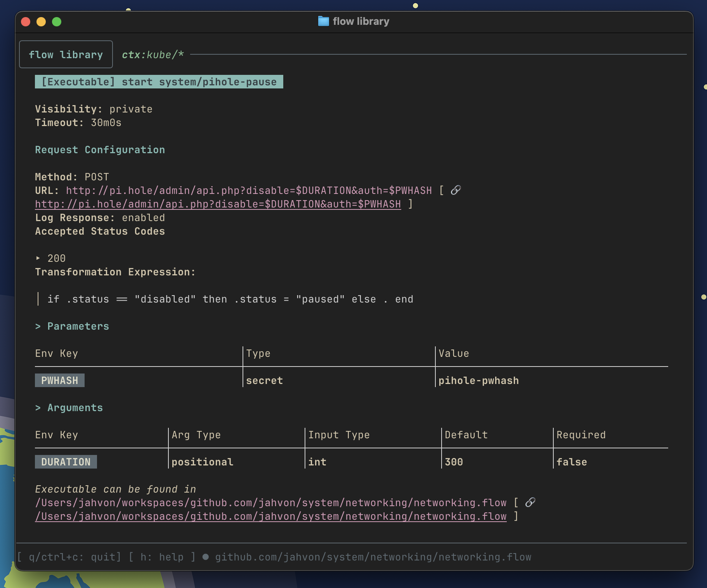Click the Input Type column header

tap(339, 435)
